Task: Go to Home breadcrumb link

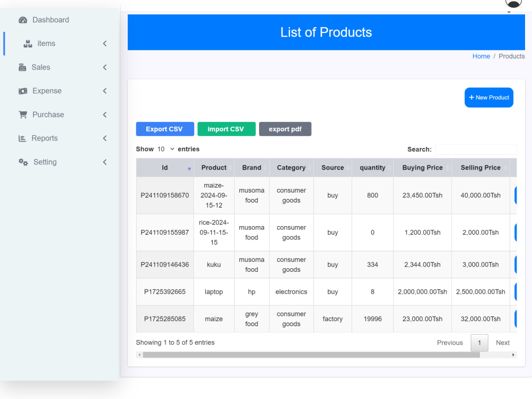Action: coord(481,56)
